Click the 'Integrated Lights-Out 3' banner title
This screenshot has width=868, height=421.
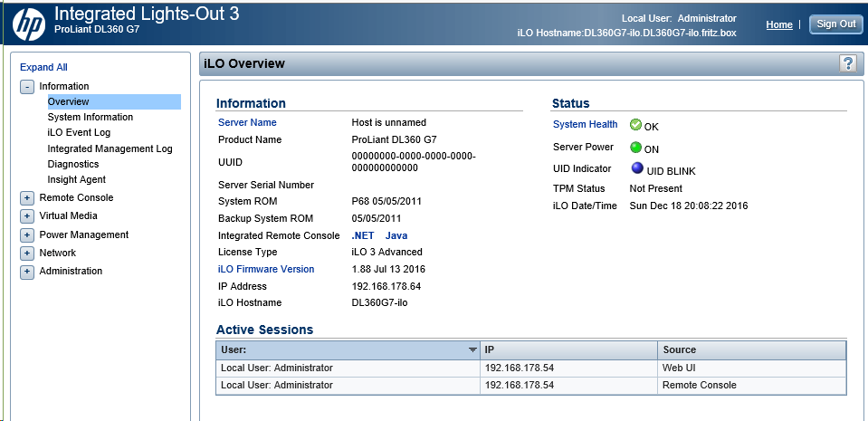click(147, 14)
